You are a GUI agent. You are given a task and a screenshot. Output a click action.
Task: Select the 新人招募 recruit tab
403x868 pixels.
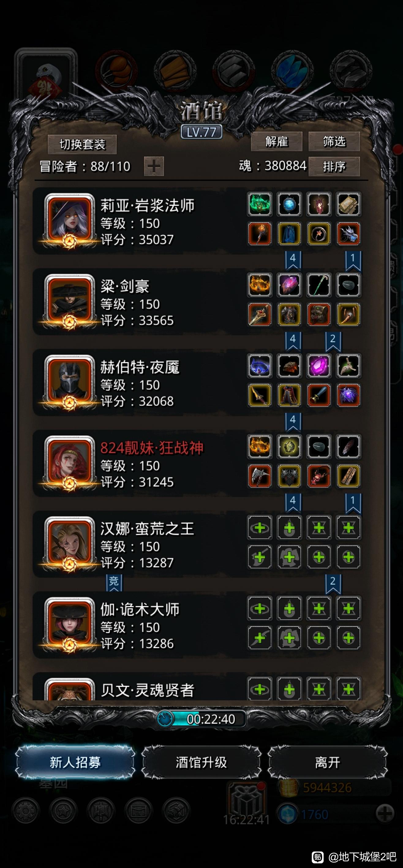(x=75, y=762)
